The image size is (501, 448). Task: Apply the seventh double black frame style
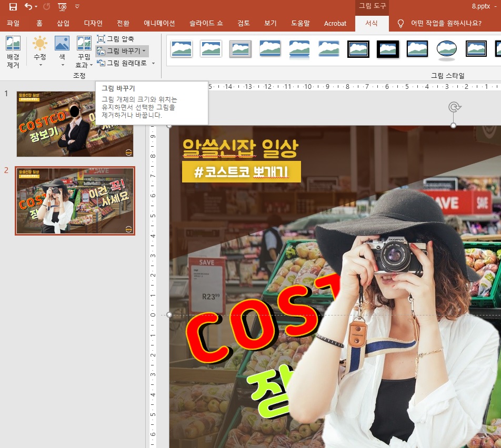[358, 49]
